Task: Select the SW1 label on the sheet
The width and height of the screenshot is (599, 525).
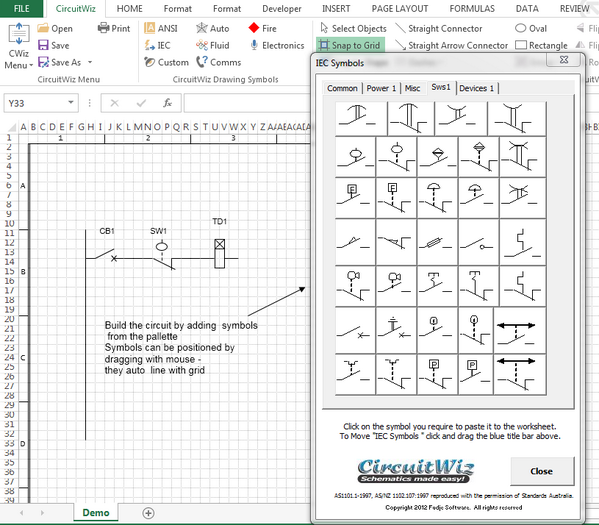Action: click(158, 231)
